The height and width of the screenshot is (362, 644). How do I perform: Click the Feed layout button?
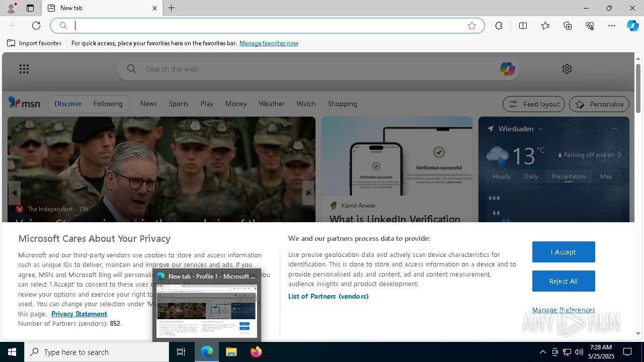tap(534, 104)
